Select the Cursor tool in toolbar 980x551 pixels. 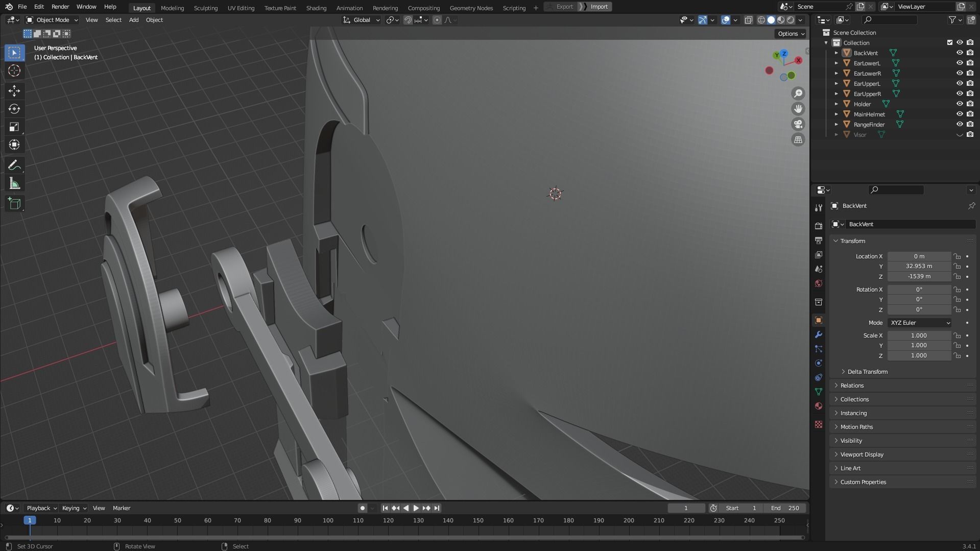pyautogui.click(x=14, y=70)
